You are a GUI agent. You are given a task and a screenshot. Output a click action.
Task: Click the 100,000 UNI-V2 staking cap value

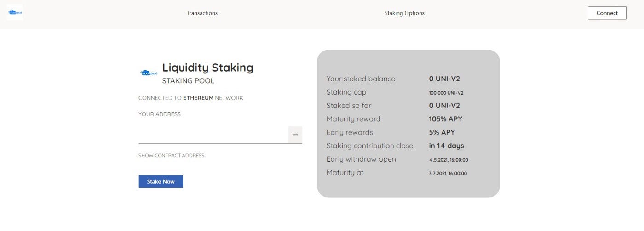[446, 93]
